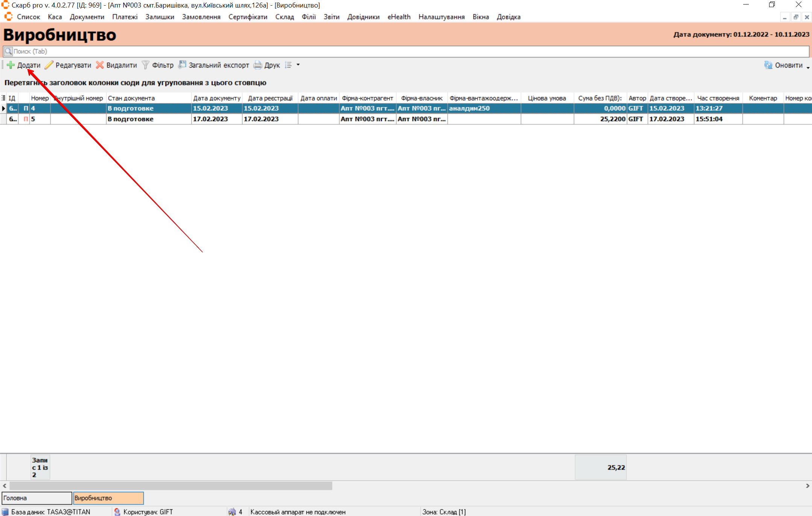Click the pencil Редагувати icon
This screenshot has height=516, width=812.
click(49, 65)
